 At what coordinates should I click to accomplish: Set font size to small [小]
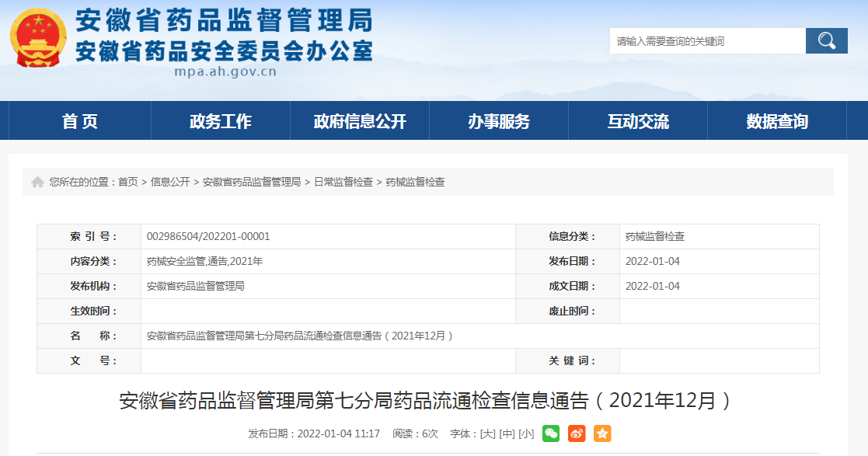coord(526,433)
